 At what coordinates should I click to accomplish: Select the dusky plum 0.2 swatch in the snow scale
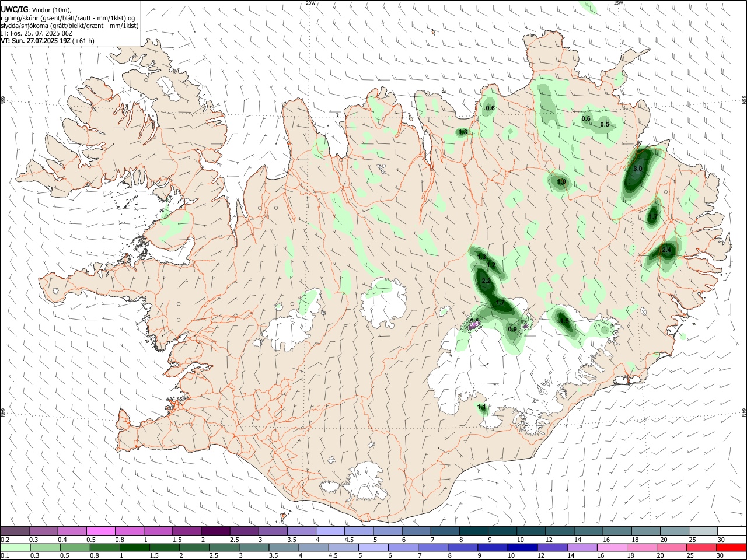[x=15, y=531]
